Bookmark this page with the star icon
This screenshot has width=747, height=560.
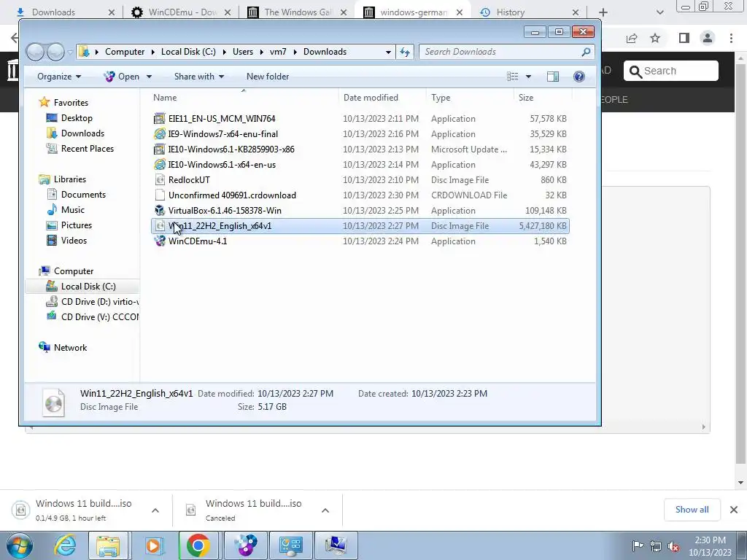pyautogui.click(x=655, y=38)
